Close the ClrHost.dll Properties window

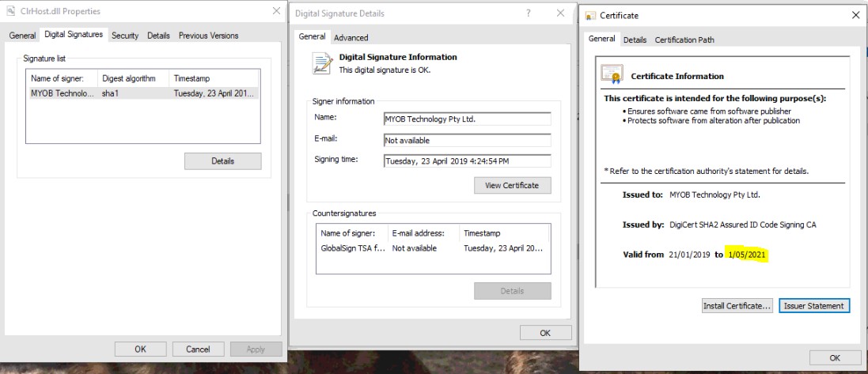(276, 11)
